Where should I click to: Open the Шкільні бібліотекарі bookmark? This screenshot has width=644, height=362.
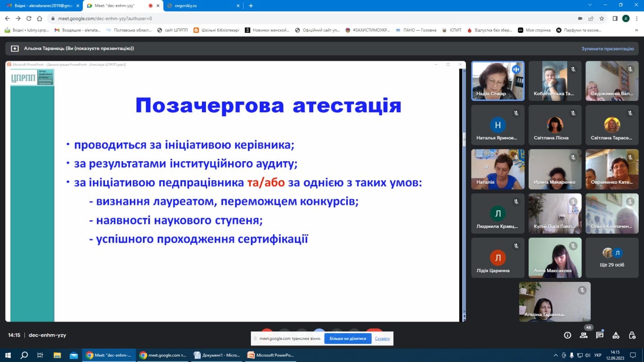click(216, 30)
